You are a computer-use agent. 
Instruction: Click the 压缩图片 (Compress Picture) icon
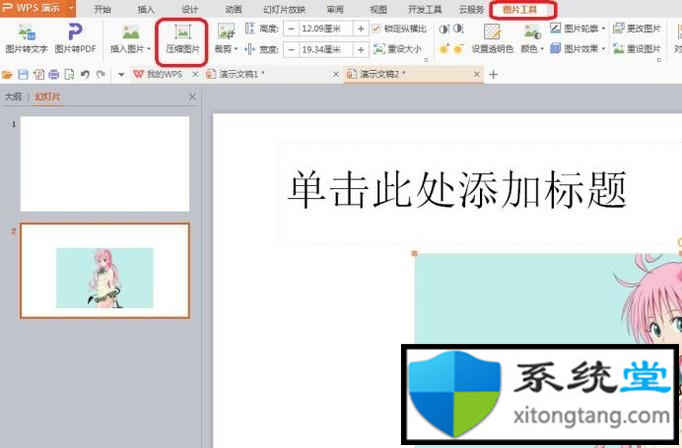182,38
